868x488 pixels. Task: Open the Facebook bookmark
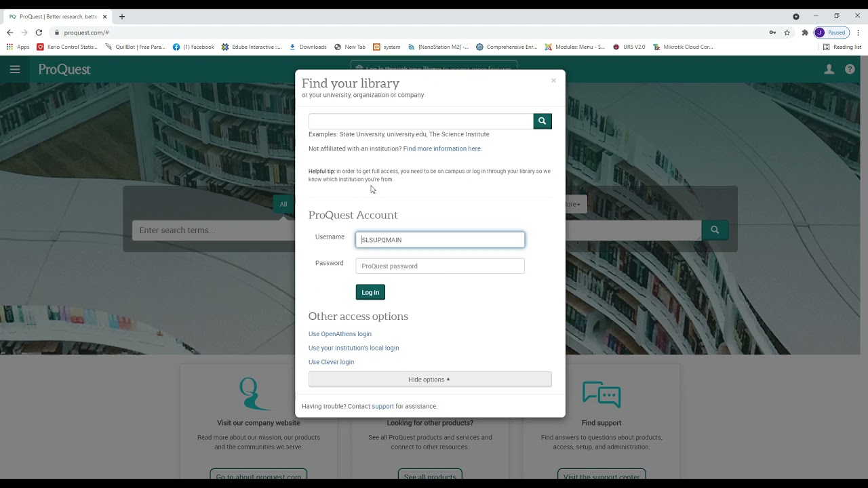(193, 47)
